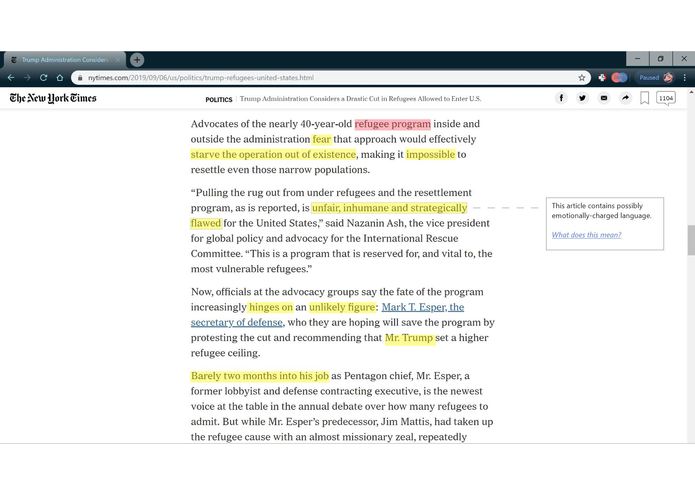Viewport: 695px width, 494px height.
Task: Open The New York Times logo home
Action: (53, 98)
